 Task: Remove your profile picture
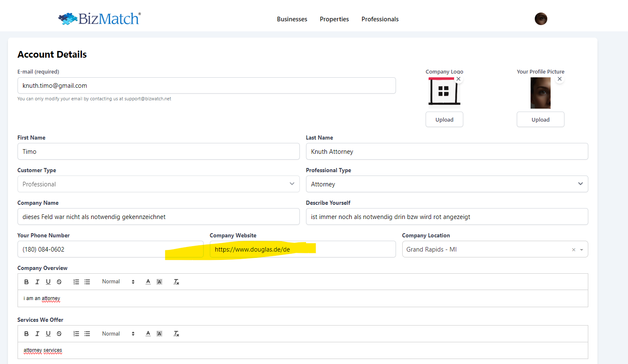(x=559, y=79)
